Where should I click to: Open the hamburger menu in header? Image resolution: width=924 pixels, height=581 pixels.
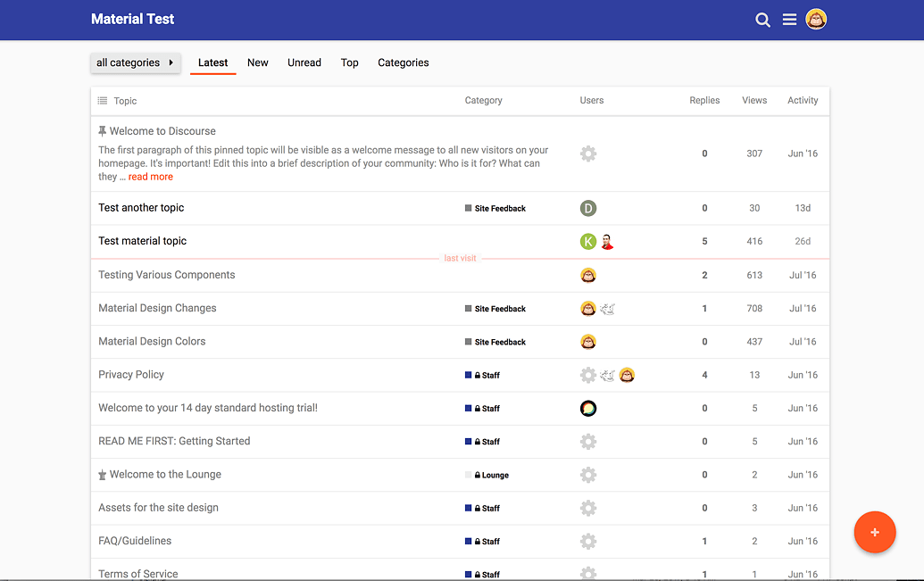789,20
